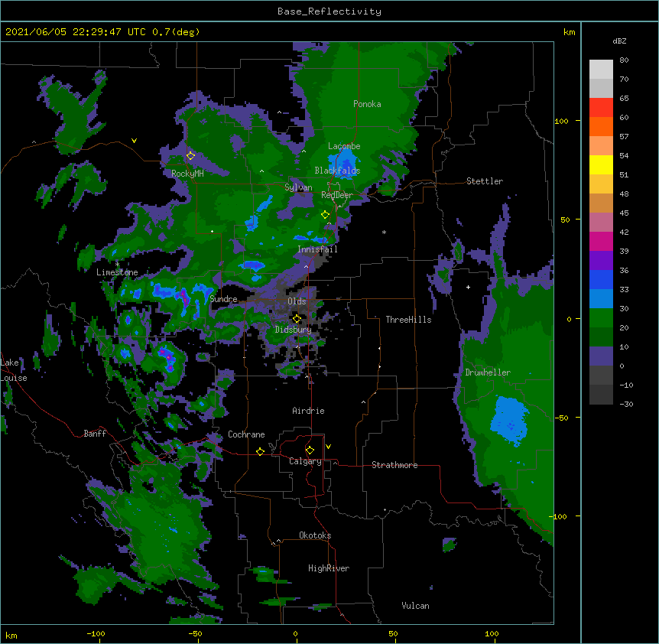Click the -30 value on dBZ scale
The height and width of the screenshot is (644, 659).
click(x=626, y=404)
